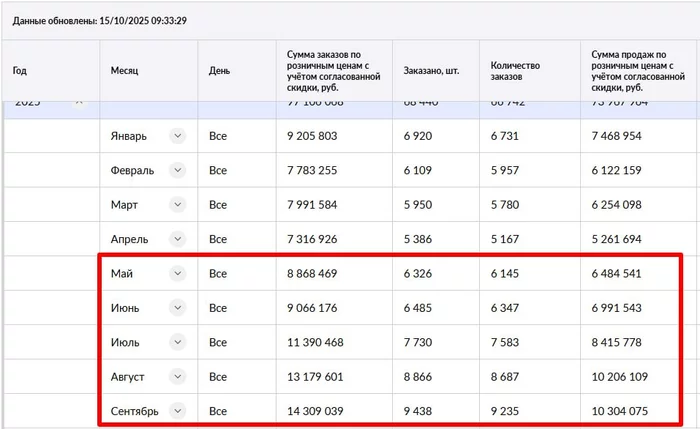The width and height of the screenshot is (700, 429).
Task: Expand the Февраль month row
Action: tap(177, 171)
